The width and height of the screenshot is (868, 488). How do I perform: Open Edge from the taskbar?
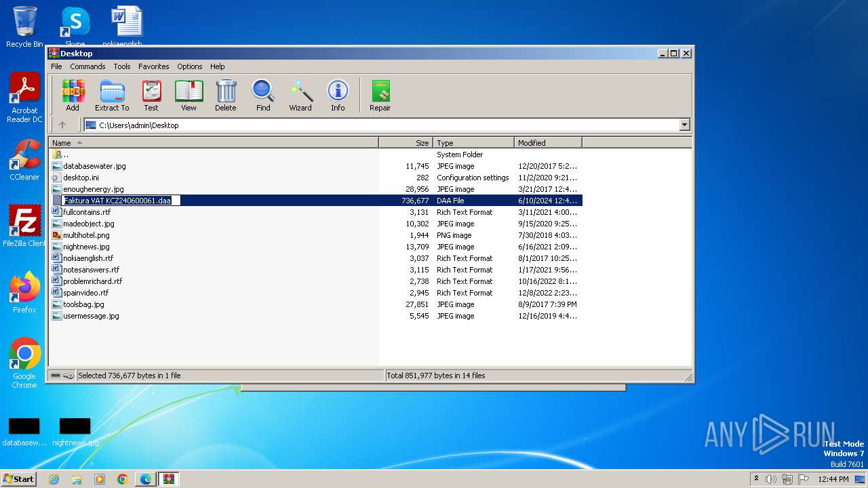pos(146,479)
